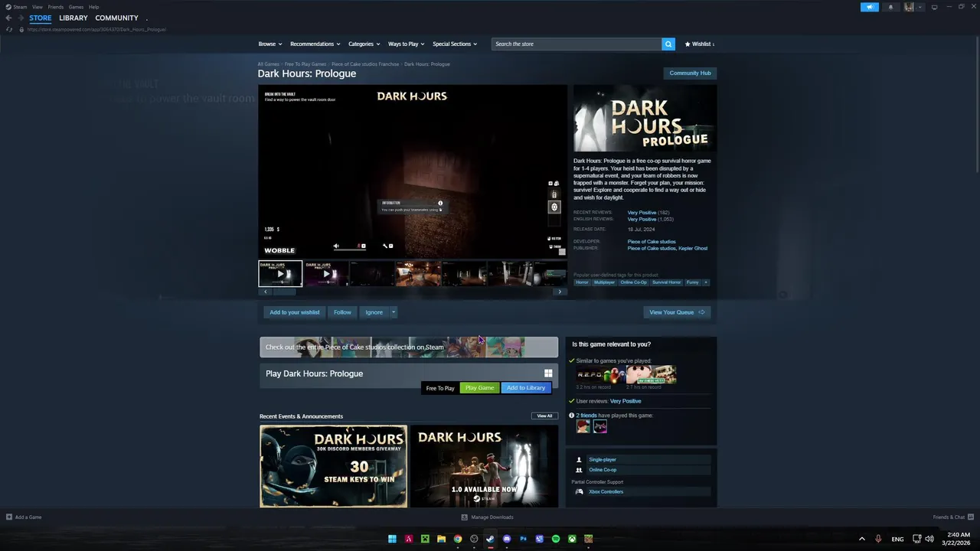
Task: Click Add a Game plus icon
Action: [x=9, y=517]
